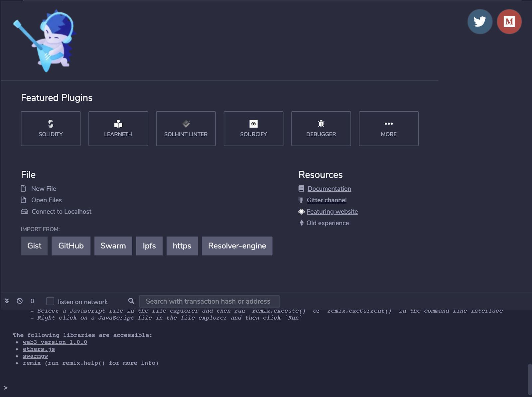Screen dimensions: 532x397
Task: Enable the listen on network checkbox
Action: click(x=50, y=301)
